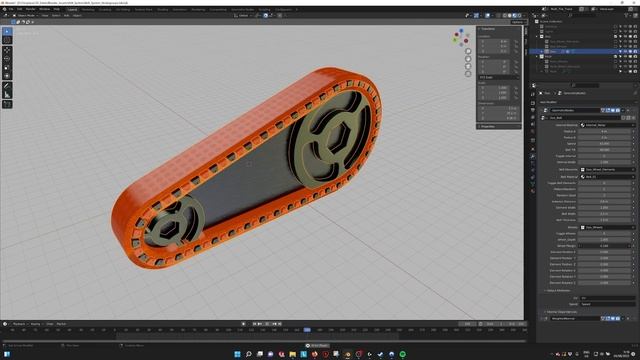Switch to the Shading workspace tab
This screenshot has height=360, width=640.
click(x=162, y=9)
